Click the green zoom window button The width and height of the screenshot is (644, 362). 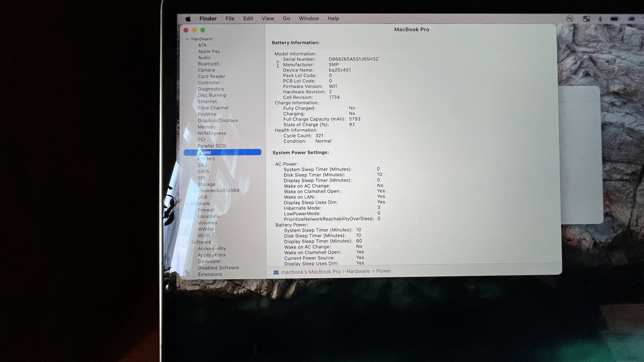(203, 30)
